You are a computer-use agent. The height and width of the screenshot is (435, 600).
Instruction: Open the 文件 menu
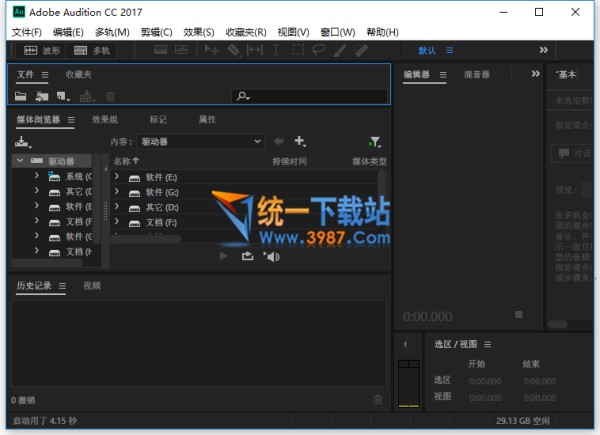pos(27,32)
